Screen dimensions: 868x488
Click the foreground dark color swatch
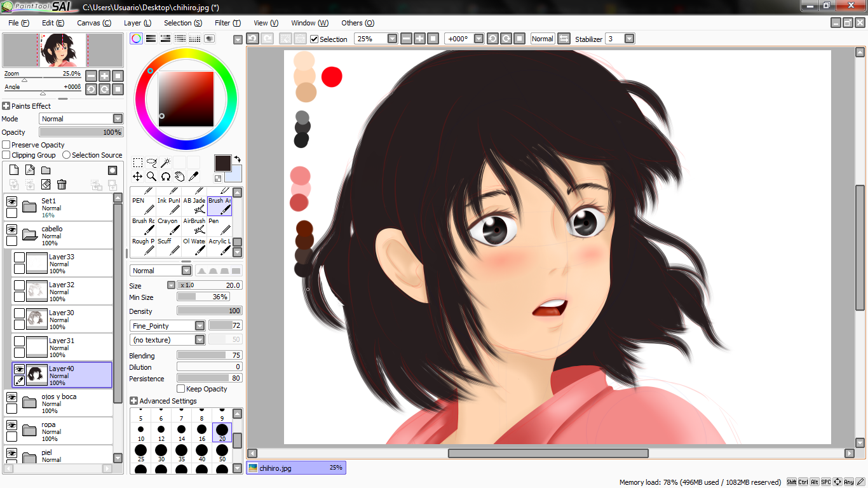pos(222,163)
